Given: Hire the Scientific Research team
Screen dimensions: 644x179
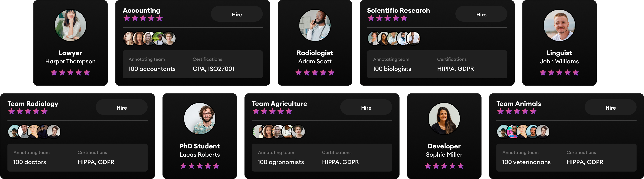Looking at the screenshot, I should [481, 14].
